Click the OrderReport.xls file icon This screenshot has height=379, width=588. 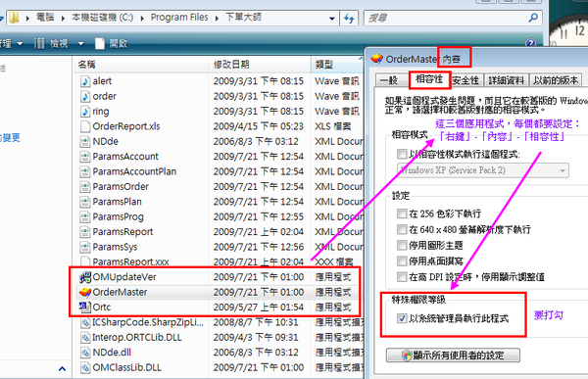tap(85, 126)
